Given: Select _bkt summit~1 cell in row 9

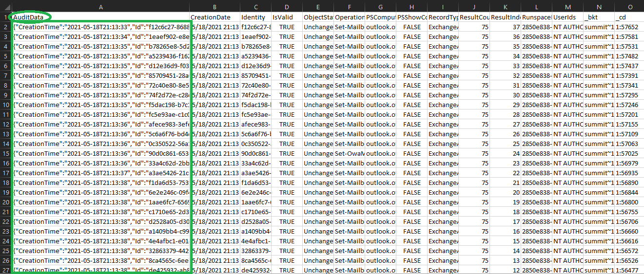Looking at the screenshot, I should [x=599, y=95].
